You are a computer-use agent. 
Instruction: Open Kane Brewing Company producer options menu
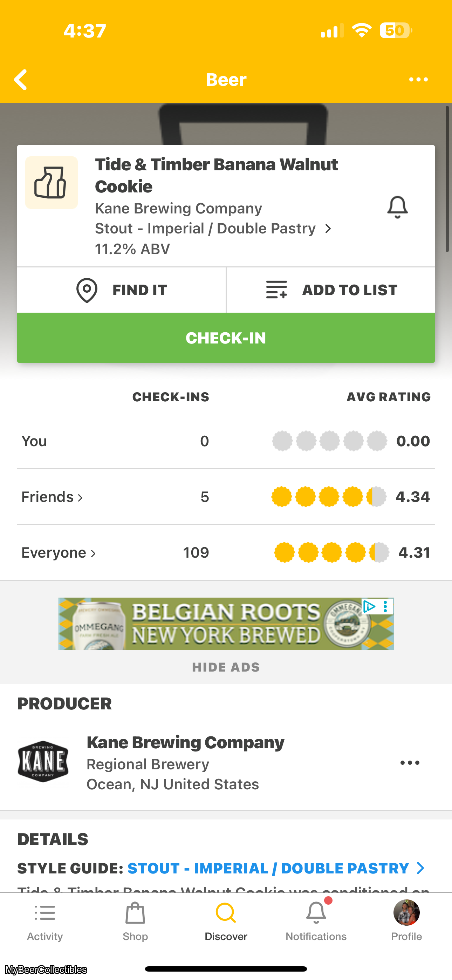410,762
